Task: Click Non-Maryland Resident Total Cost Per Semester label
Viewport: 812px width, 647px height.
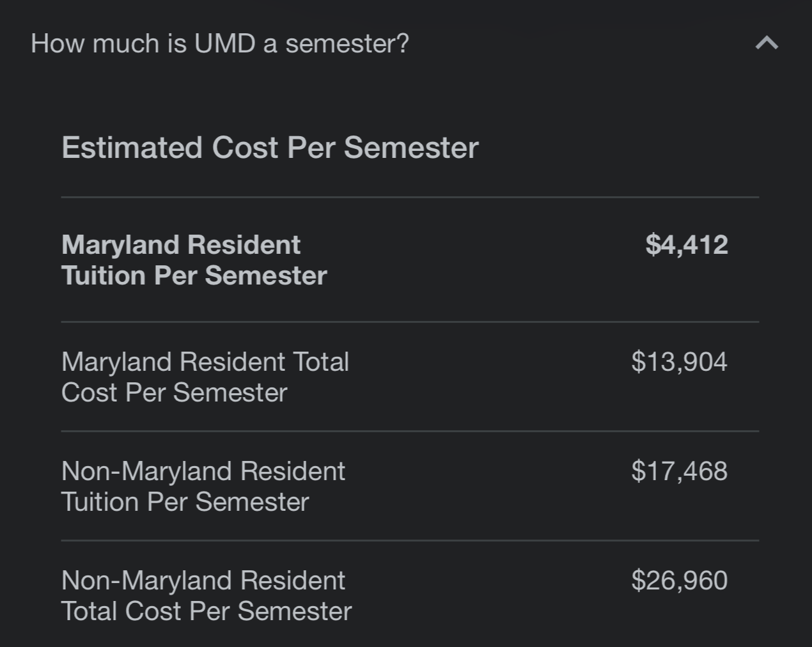Action: [x=206, y=596]
